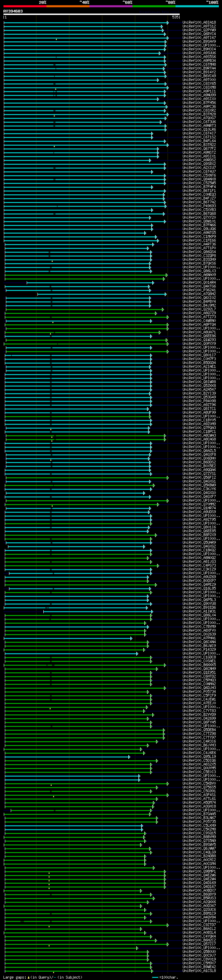Click the red ~20% identity legend bar
Viewport: 222px width, 980px height.
[x=25, y=6]
